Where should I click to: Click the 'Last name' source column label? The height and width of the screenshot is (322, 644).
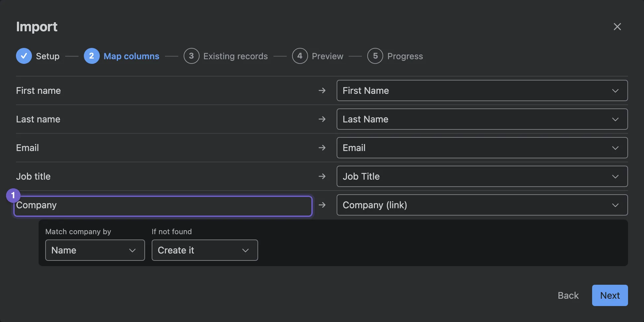38,119
